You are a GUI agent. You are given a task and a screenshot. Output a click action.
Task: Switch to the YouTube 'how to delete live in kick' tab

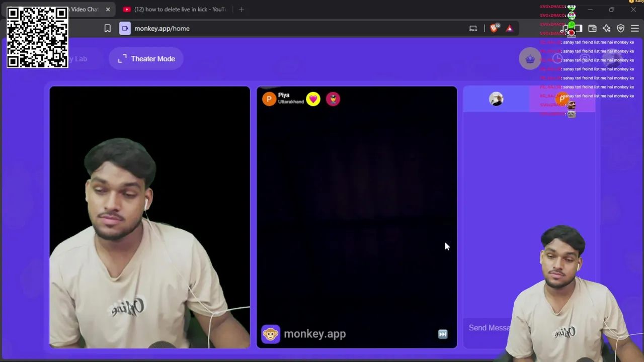coord(175,10)
